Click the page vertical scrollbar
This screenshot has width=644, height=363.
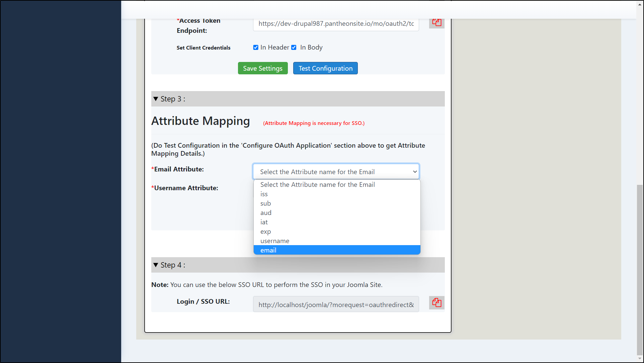click(x=640, y=270)
